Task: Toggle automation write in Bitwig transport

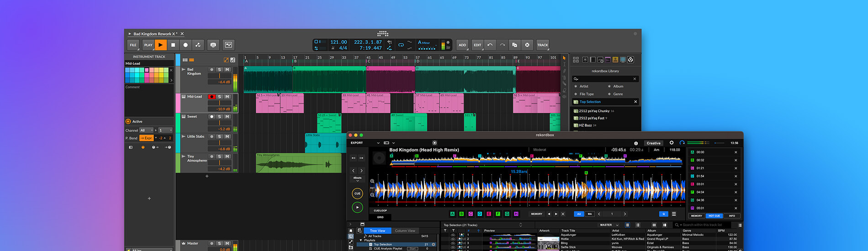Action: point(198,45)
